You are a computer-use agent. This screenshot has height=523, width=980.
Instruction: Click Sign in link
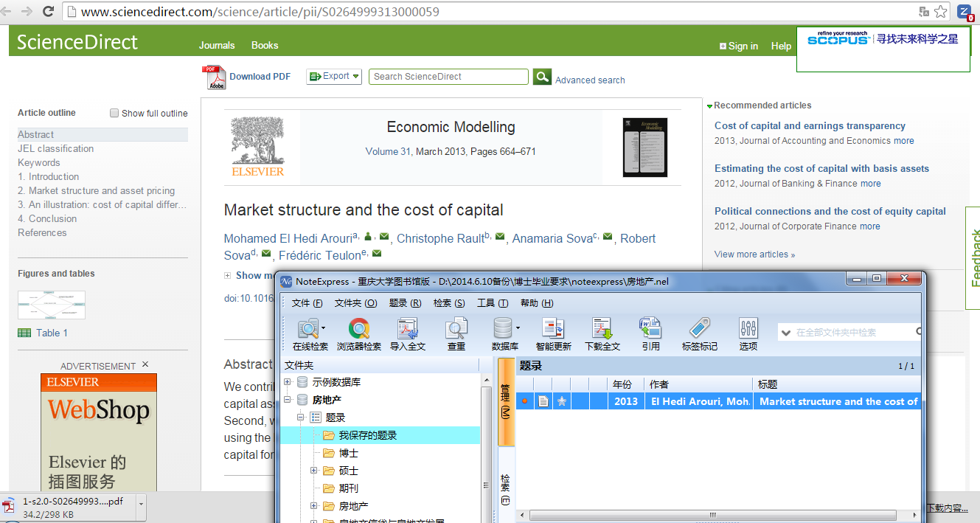click(739, 46)
